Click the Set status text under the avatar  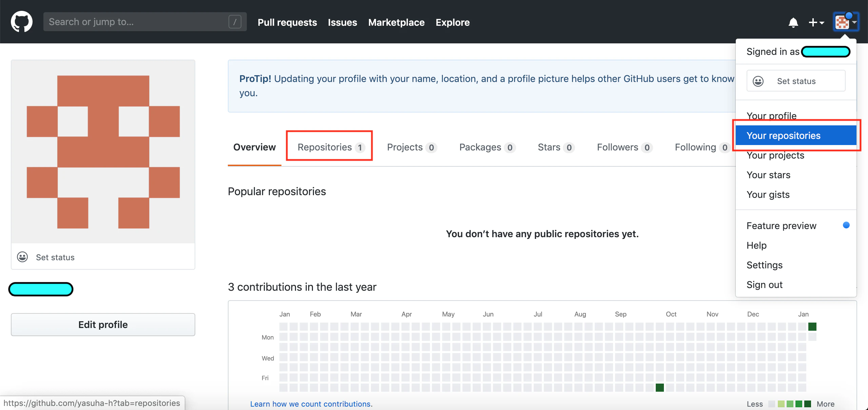tap(55, 257)
